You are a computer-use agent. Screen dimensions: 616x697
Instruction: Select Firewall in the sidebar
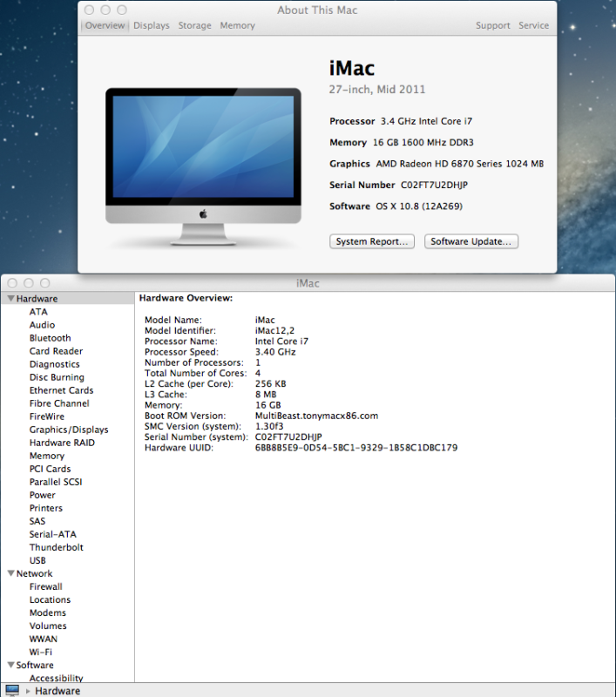(46, 586)
